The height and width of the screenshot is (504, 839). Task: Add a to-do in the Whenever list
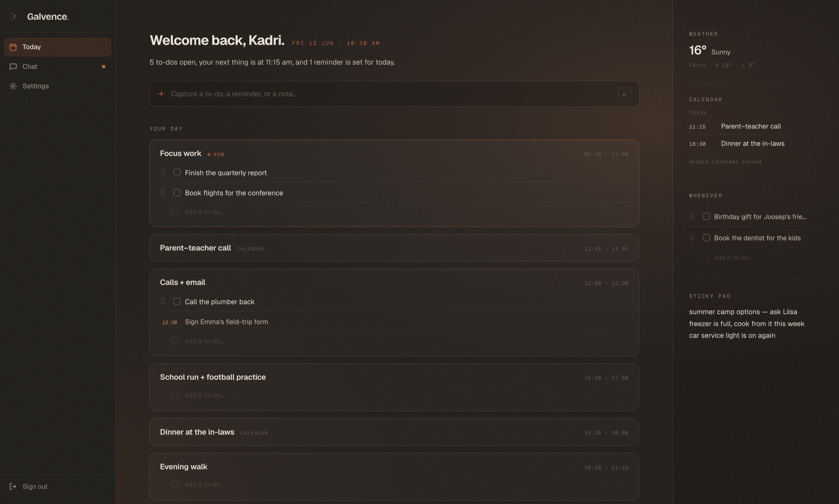point(733,257)
